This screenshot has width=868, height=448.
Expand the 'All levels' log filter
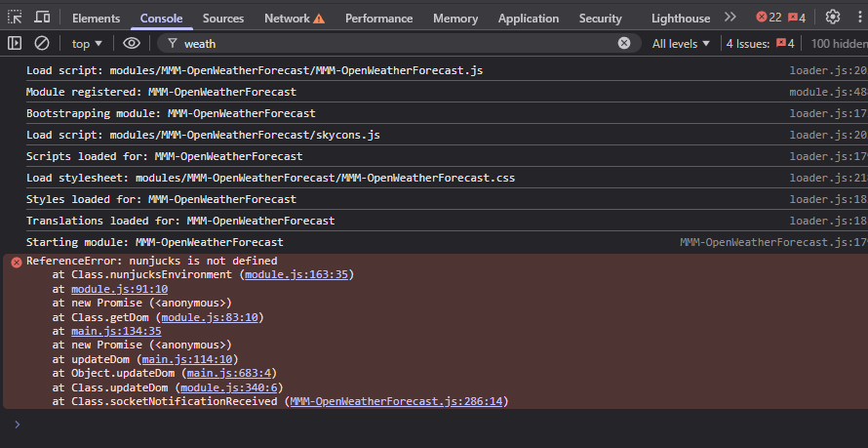point(681,43)
